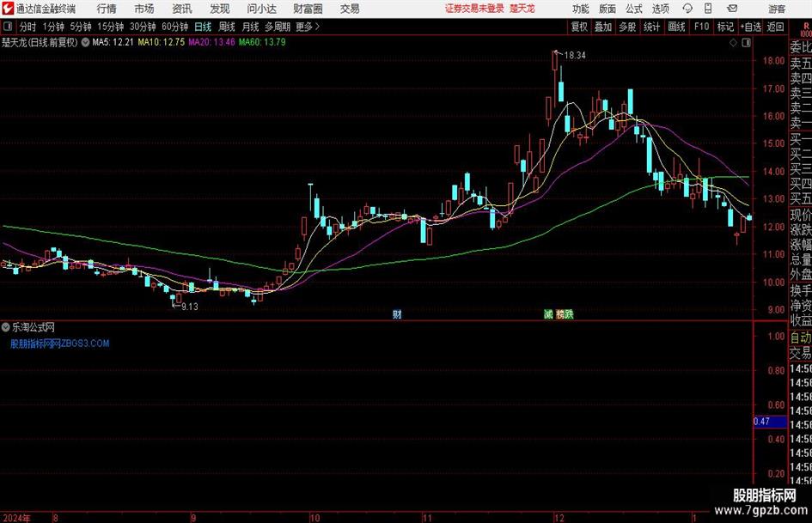Screen dimensions: 812x523
Task: Click the 财 marker on the chart
Action: click(397, 313)
